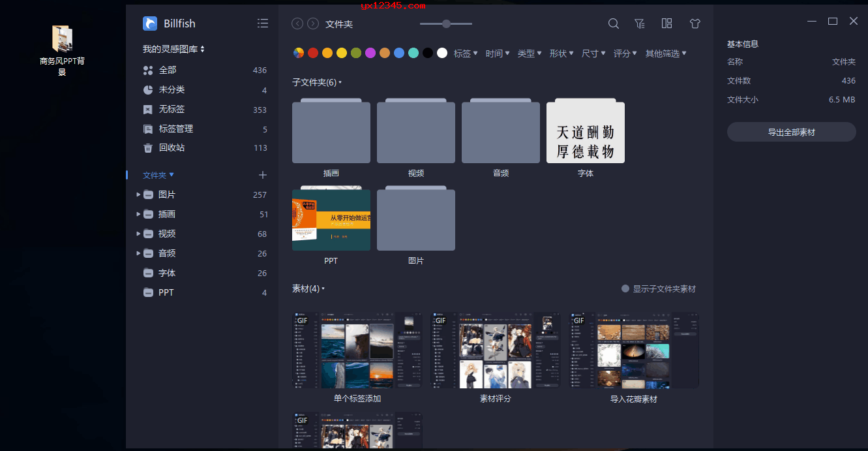Open the 时间 filter dropdown
Screen dimensions: 868x451
[x=498, y=54]
